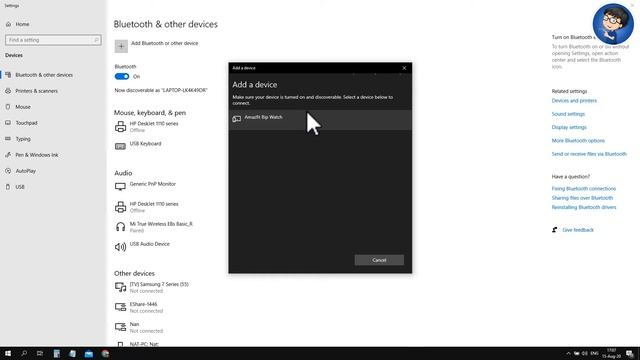
Task: Open Chrome from the taskbar
Action: click(x=105, y=354)
